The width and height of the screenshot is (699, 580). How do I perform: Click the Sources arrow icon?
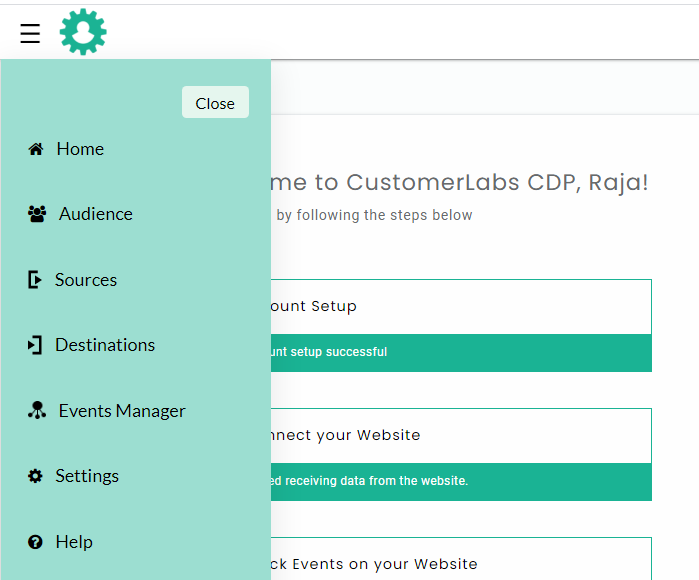(35, 280)
